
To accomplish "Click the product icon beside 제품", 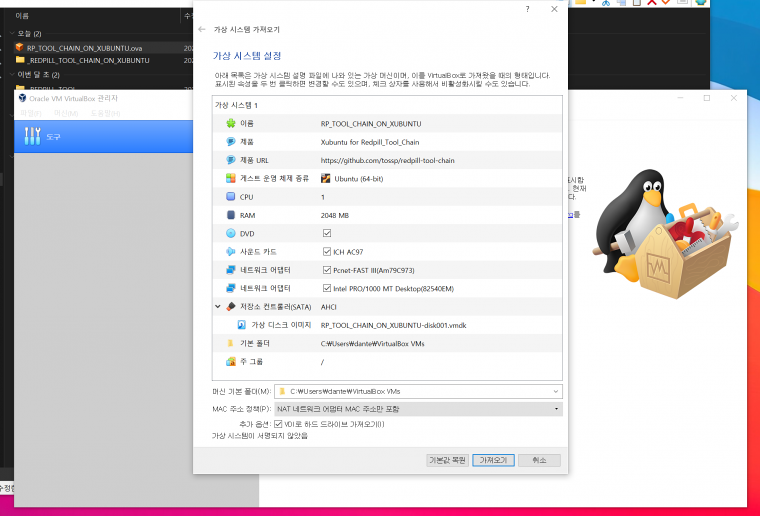I will pyautogui.click(x=231, y=141).
